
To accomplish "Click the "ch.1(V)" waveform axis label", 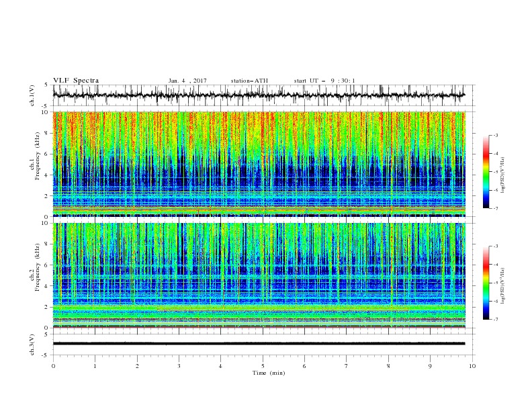I will (x=32, y=95).
